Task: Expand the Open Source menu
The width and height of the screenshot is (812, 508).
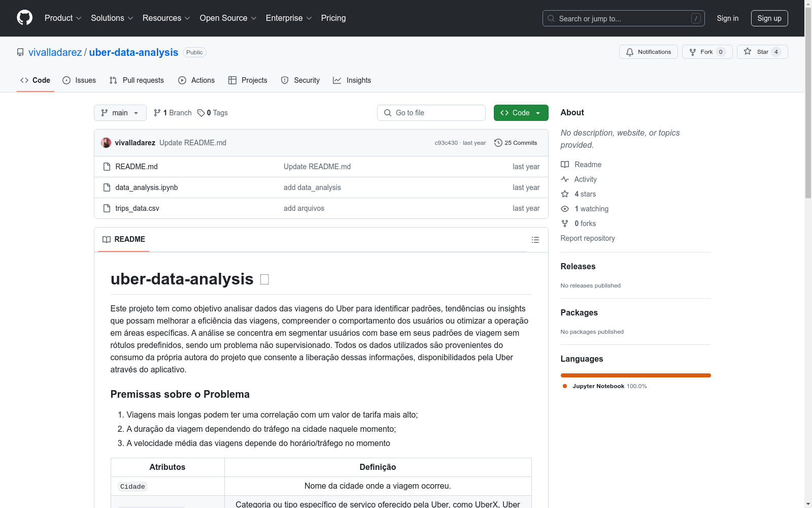Action: (x=228, y=18)
